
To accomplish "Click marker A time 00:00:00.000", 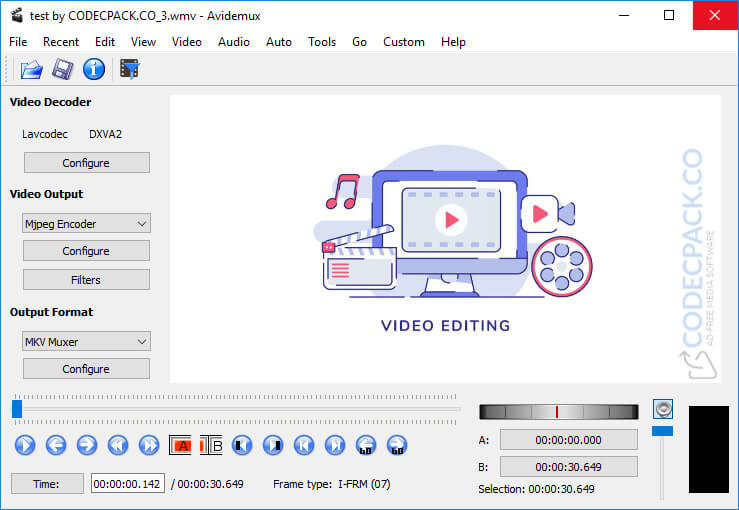I will 568,440.
